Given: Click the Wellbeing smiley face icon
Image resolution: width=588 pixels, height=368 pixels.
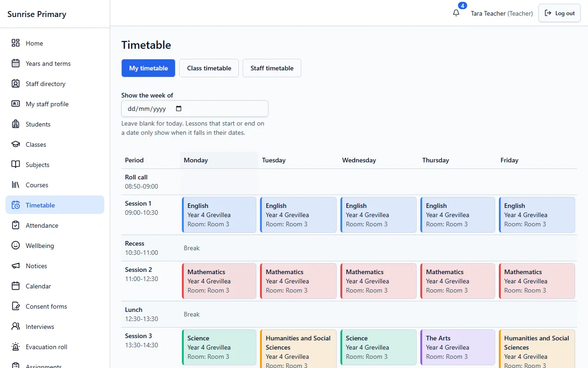Looking at the screenshot, I should point(16,246).
